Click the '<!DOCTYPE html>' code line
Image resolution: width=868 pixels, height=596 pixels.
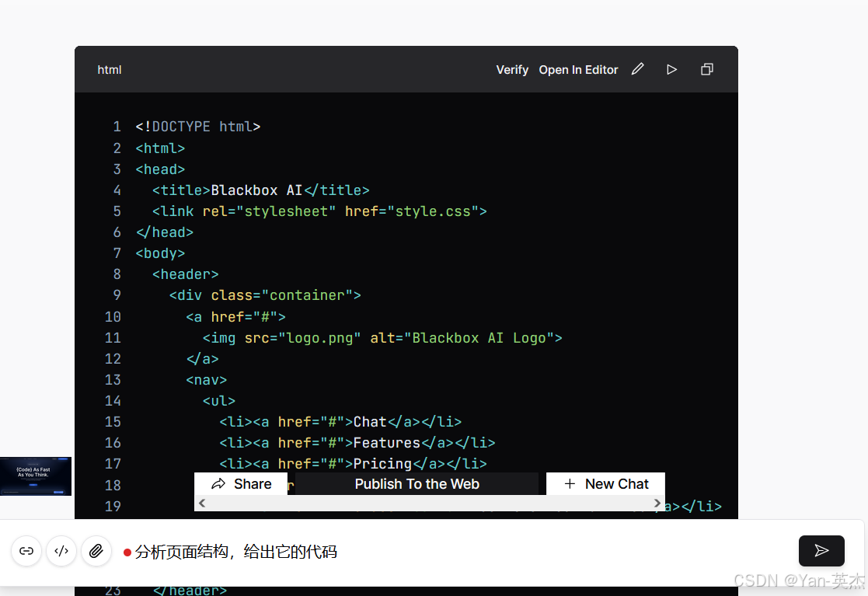(197, 127)
